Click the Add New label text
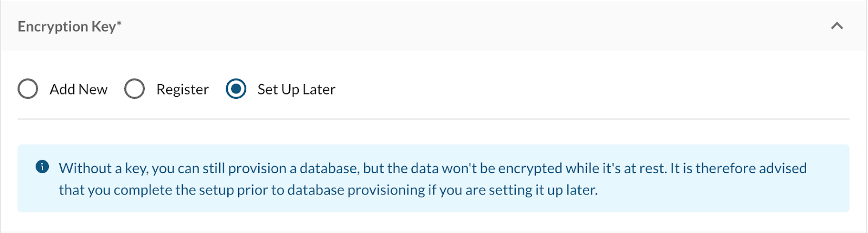This screenshot has width=868, height=233. point(79,89)
